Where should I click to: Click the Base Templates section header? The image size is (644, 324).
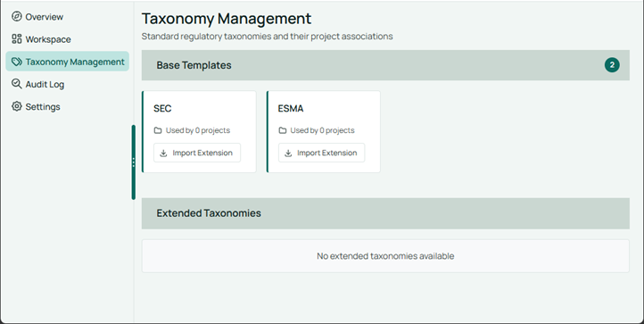point(385,65)
